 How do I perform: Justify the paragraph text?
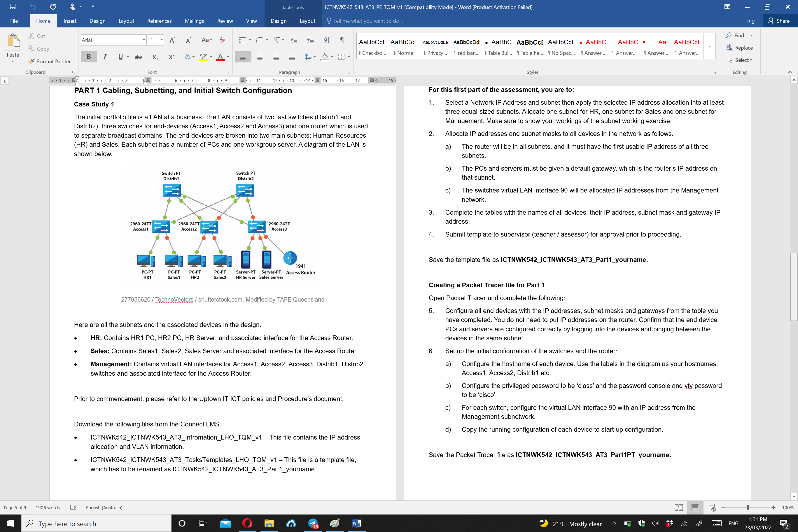(x=292, y=57)
